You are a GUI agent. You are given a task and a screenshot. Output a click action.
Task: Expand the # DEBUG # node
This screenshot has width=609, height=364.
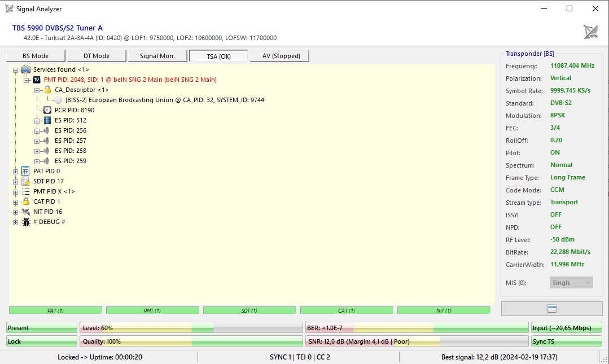(16, 222)
